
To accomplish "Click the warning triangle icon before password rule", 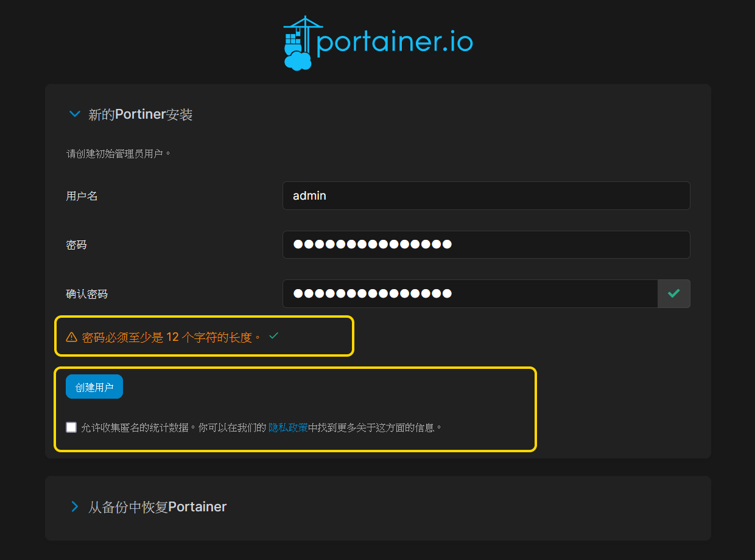I will (x=71, y=337).
